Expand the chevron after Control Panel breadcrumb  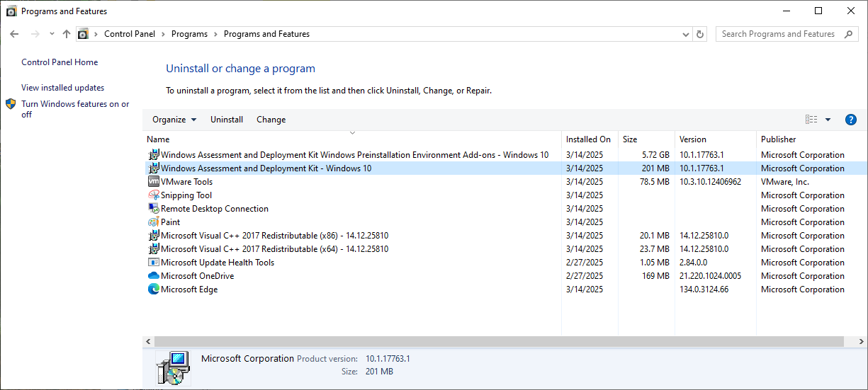point(163,34)
